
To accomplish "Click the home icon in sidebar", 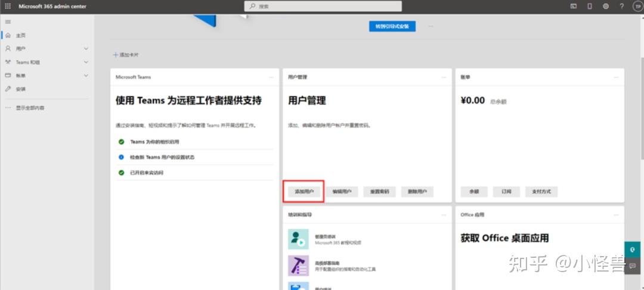I will point(8,36).
